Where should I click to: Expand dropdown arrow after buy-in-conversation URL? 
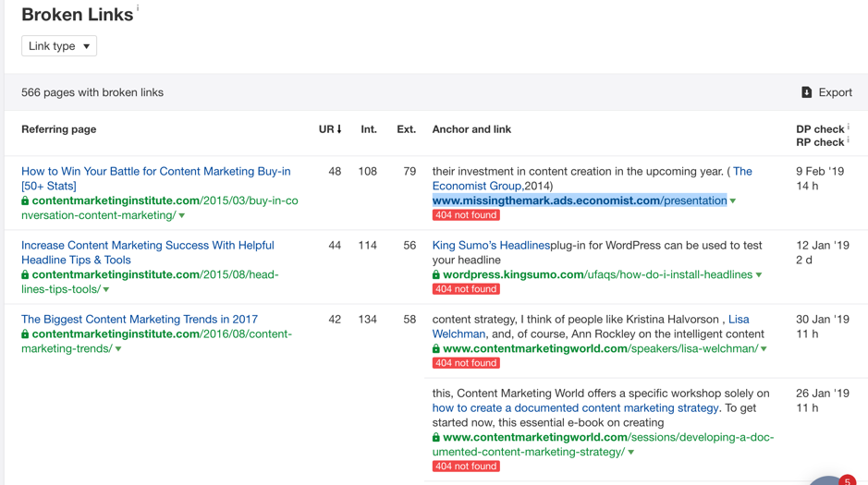181,215
